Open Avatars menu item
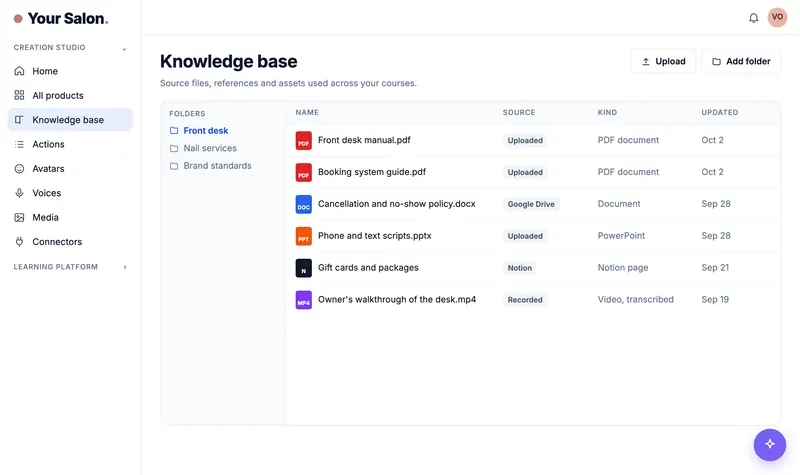 click(70, 169)
